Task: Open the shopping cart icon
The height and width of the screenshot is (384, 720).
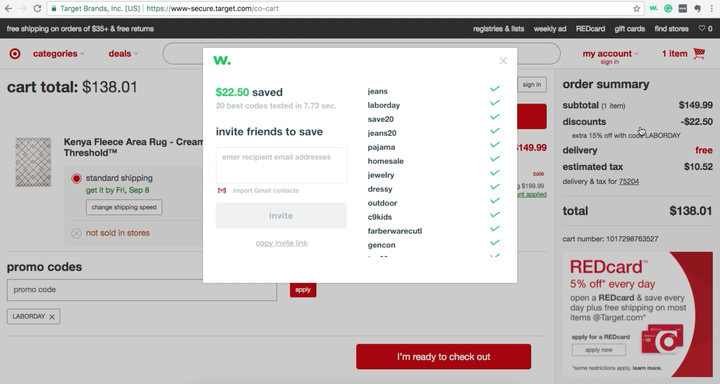Action: (699, 53)
